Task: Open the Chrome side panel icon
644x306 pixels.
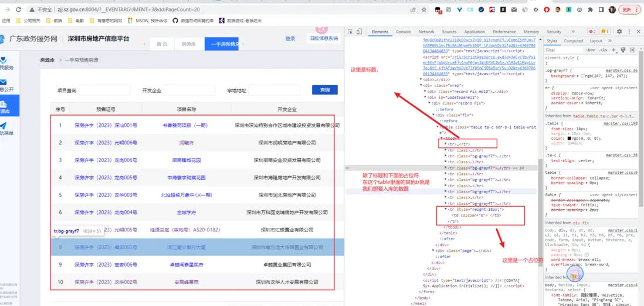Action: coord(601,9)
